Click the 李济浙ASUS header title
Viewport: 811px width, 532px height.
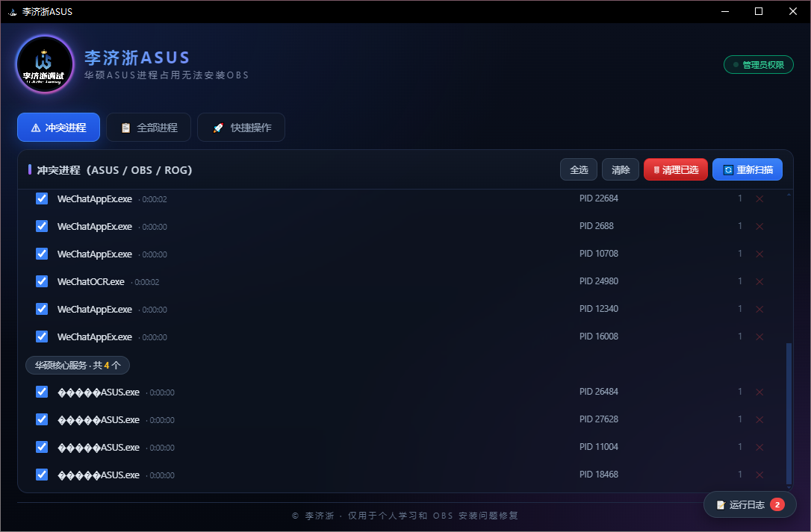coord(137,57)
